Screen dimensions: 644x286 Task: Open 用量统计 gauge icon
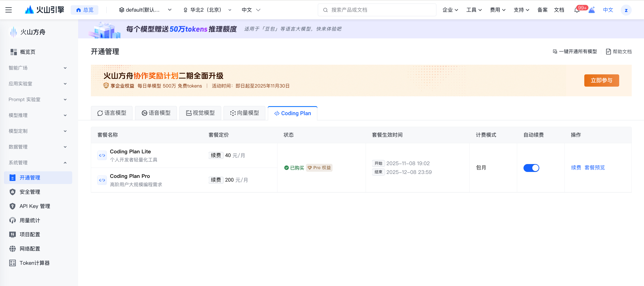13,220
